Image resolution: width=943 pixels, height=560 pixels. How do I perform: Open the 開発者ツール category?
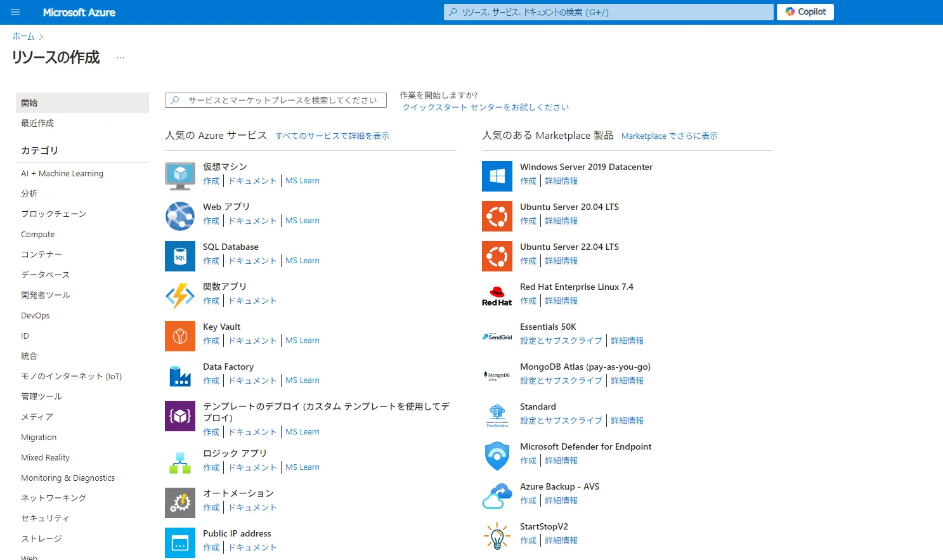pos(46,295)
